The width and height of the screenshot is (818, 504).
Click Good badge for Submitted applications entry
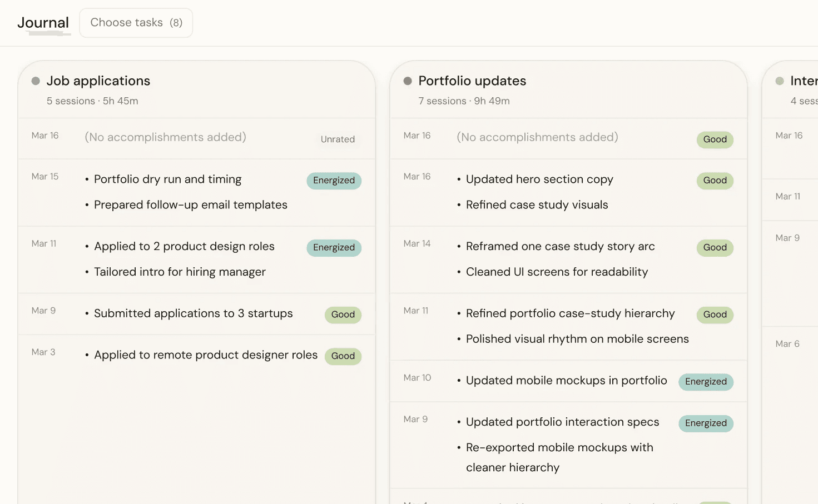tap(343, 315)
